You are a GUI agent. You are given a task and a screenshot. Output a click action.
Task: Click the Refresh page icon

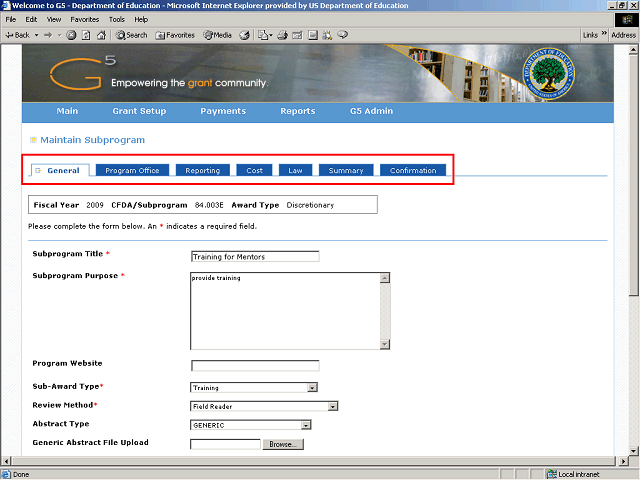coord(86,35)
